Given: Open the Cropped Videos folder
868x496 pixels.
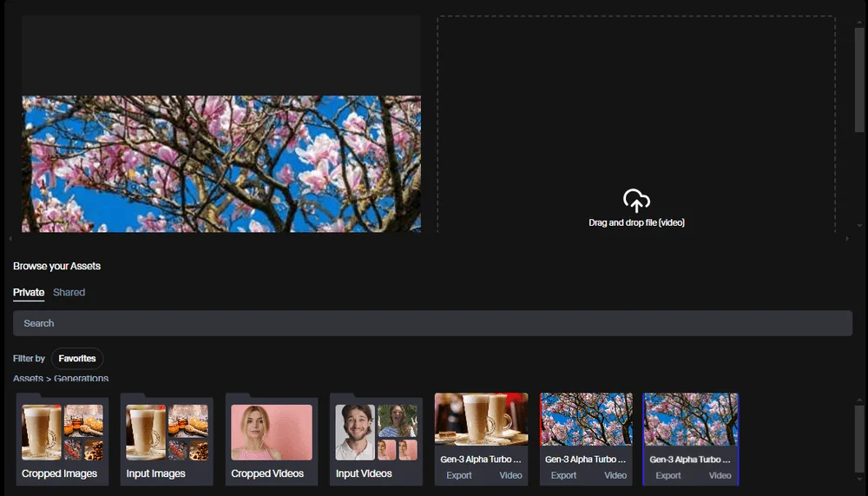Looking at the screenshot, I should point(272,439).
